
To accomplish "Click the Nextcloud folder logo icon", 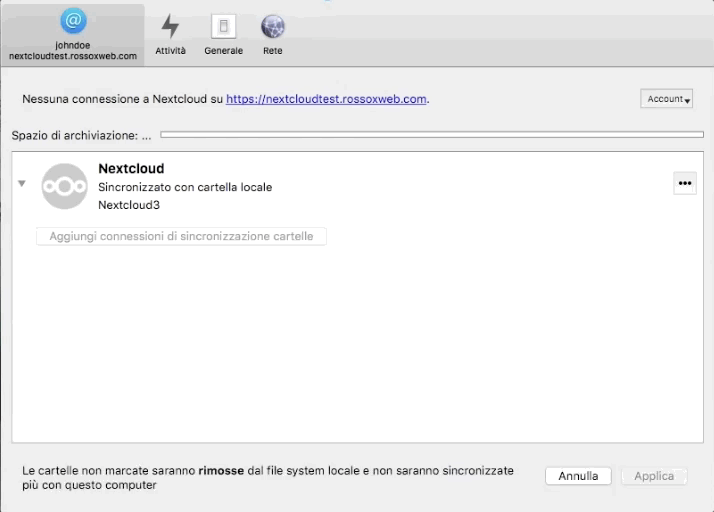I will point(64,186).
